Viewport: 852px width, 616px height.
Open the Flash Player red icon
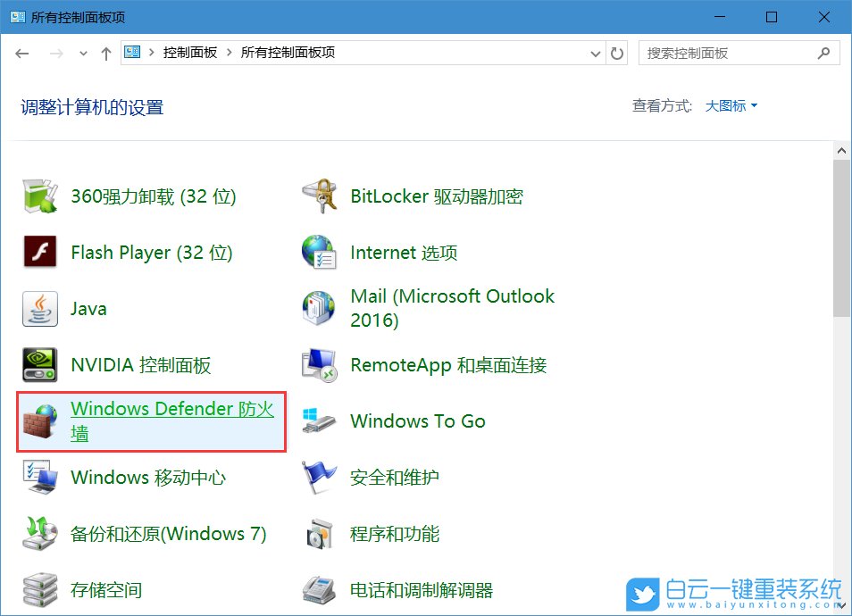click(40, 253)
